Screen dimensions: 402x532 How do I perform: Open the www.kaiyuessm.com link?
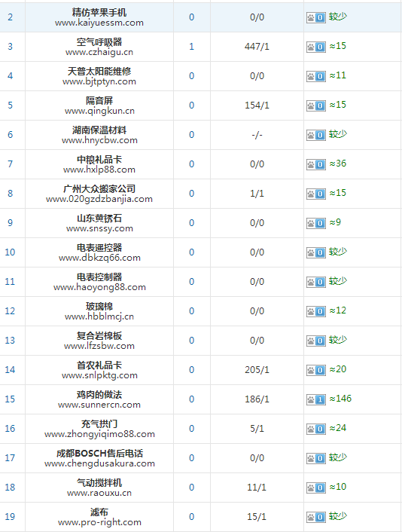click(99, 23)
